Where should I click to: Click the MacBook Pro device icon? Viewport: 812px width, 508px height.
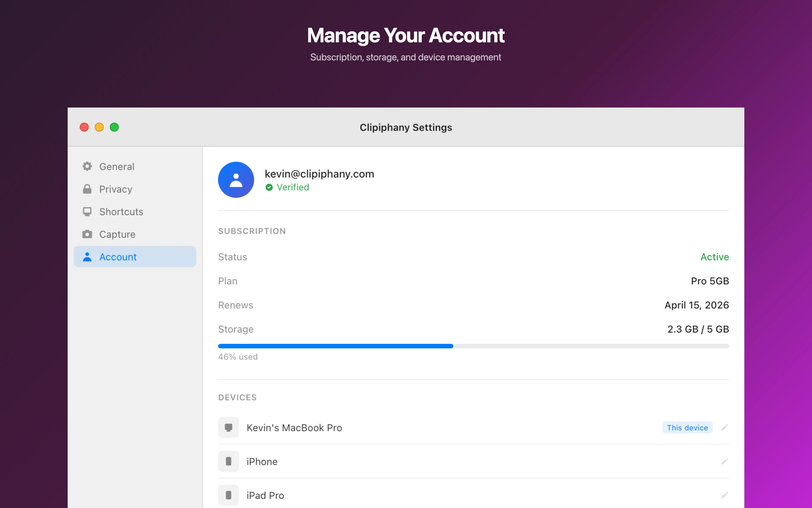coord(228,428)
